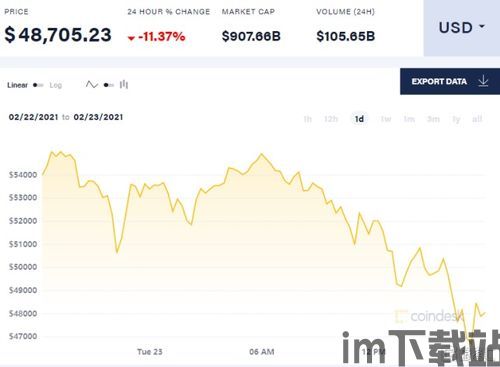Select the 1m time range tab
Screen dimensions: 500x367
[x=409, y=119]
